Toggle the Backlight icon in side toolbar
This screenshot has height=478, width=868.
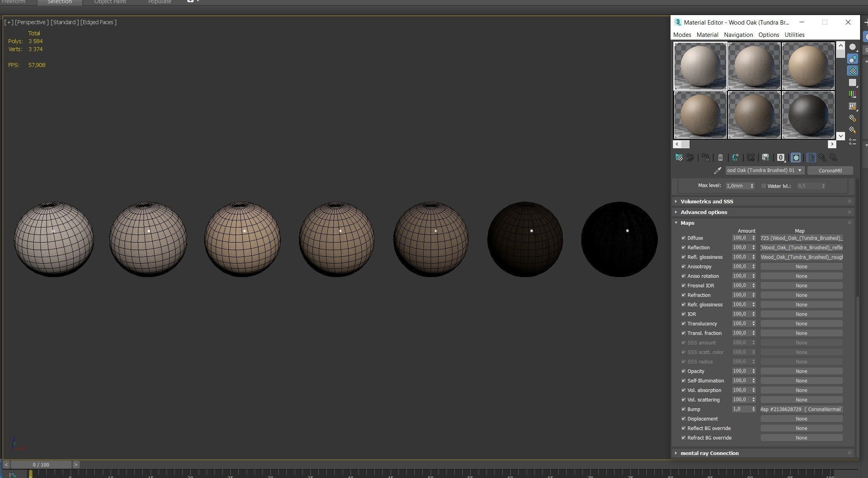pyautogui.click(x=853, y=59)
